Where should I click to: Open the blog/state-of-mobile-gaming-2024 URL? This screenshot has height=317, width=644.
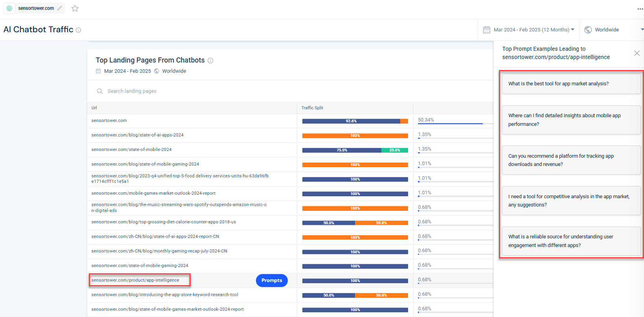pos(145,164)
